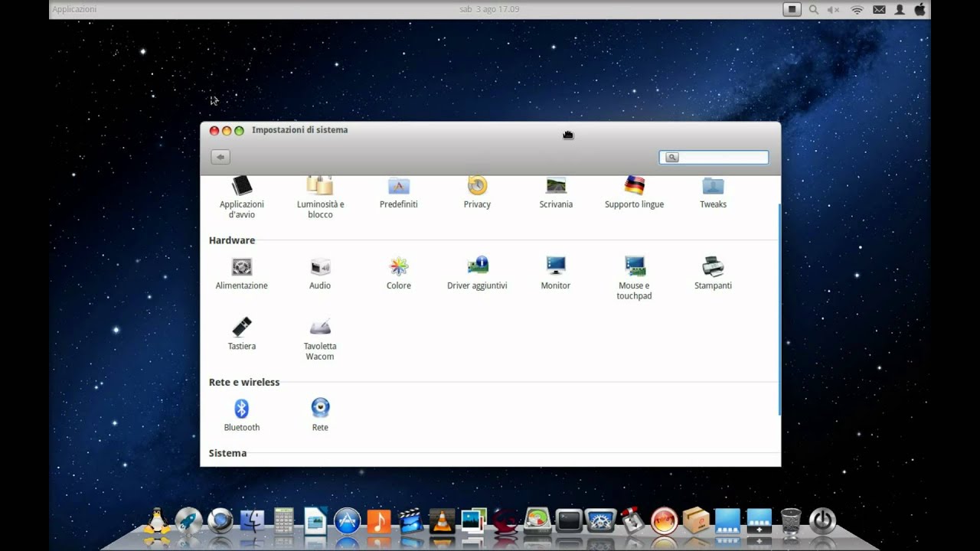980x551 pixels.
Task: Open Tavoletta Wacom settings
Action: (320, 339)
